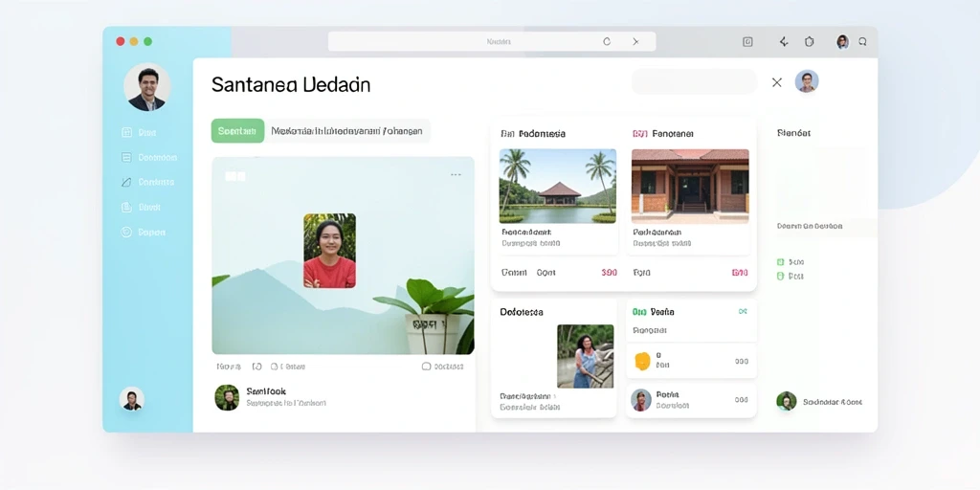Viewport: 980px width, 490px height.
Task: Select the Stenoat heading in the right panel
Action: coord(793,133)
